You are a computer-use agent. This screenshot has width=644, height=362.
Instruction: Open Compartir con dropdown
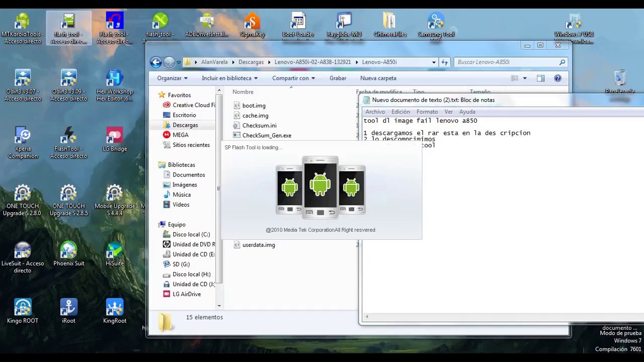293,78
